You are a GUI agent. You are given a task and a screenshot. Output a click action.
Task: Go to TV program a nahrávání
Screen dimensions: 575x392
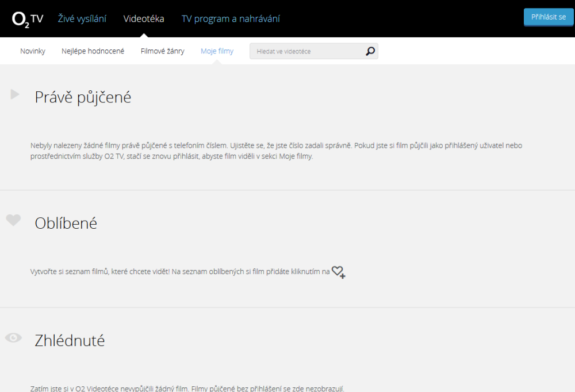pyautogui.click(x=231, y=19)
